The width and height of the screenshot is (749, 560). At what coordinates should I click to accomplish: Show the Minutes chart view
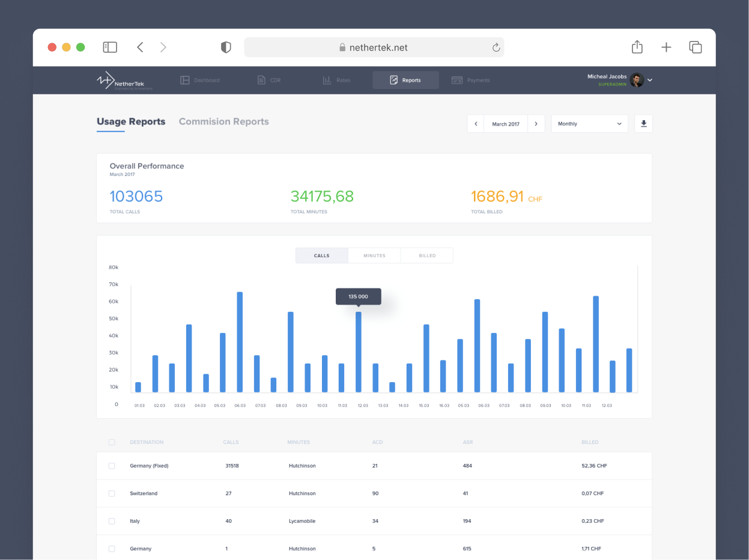pyautogui.click(x=374, y=256)
